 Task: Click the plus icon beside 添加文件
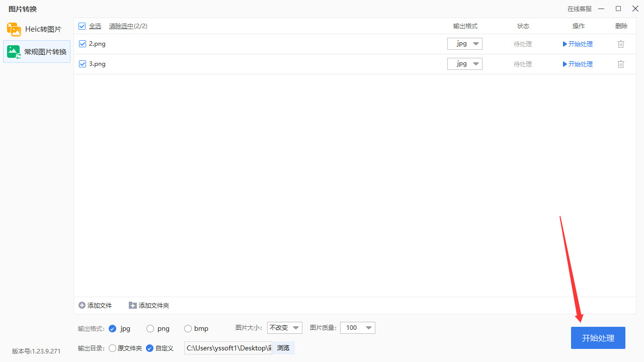(x=82, y=305)
